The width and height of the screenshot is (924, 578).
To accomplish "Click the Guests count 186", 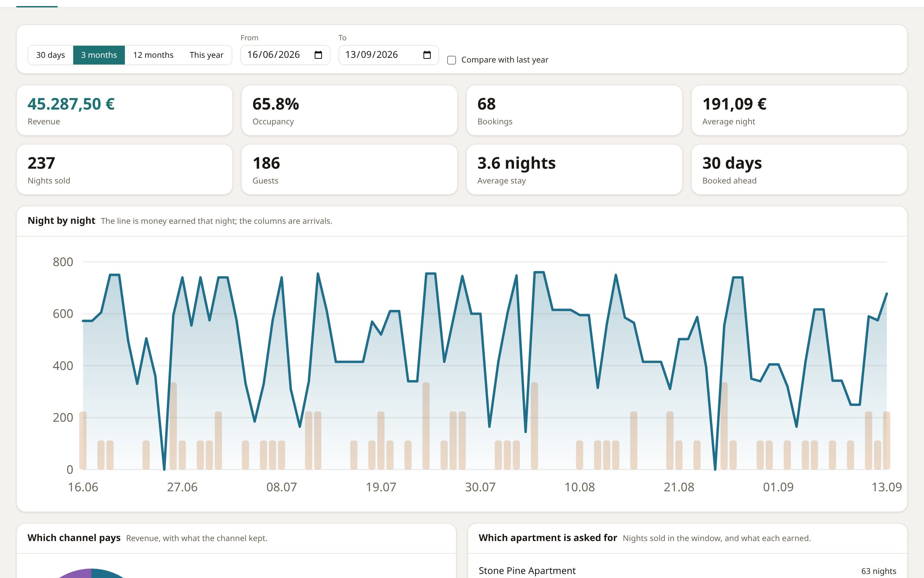I will coord(266,163).
